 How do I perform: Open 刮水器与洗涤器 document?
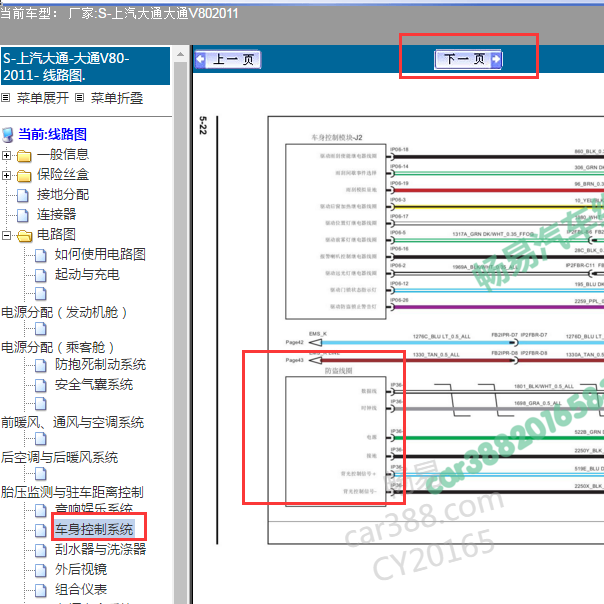[100, 549]
